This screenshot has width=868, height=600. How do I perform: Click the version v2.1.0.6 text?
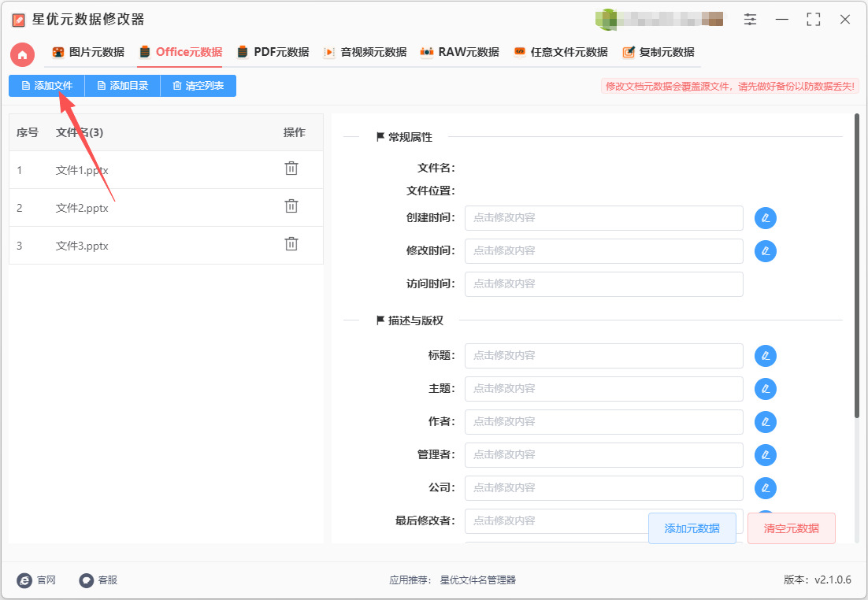coord(817,580)
